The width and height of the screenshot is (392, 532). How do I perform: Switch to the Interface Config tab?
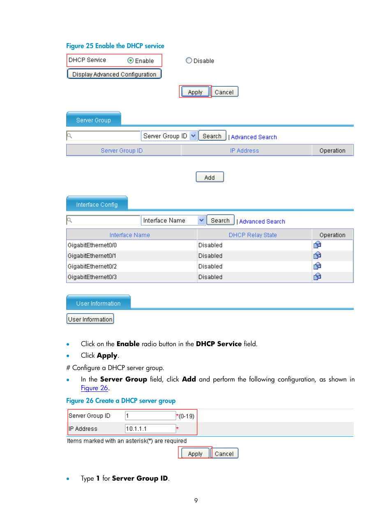pos(97,204)
